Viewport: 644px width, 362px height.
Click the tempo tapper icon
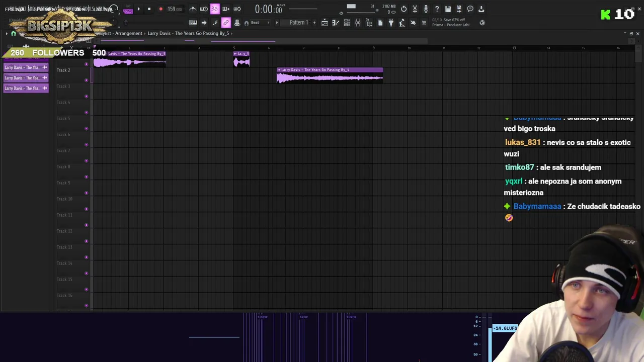click(402, 23)
